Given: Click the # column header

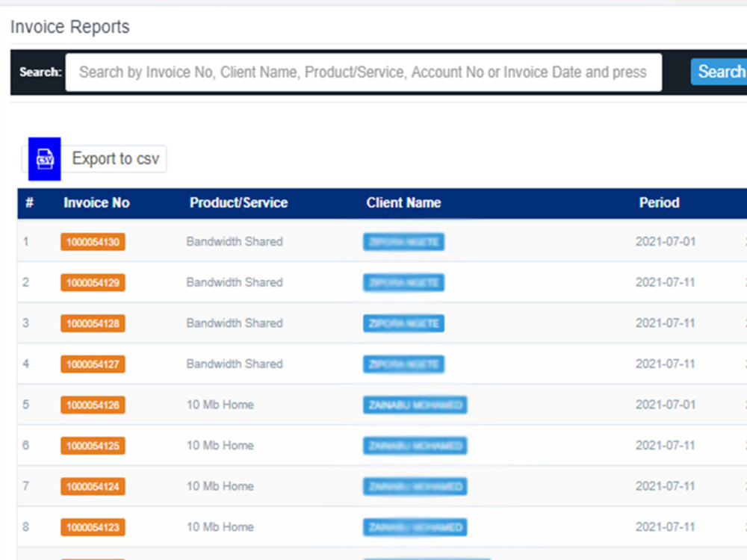Looking at the screenshot, I should [x=29, y=203].
